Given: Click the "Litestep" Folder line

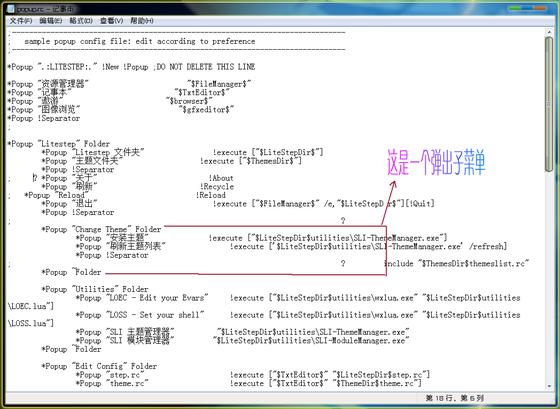Looking at the screenshot, I should 59,144.
